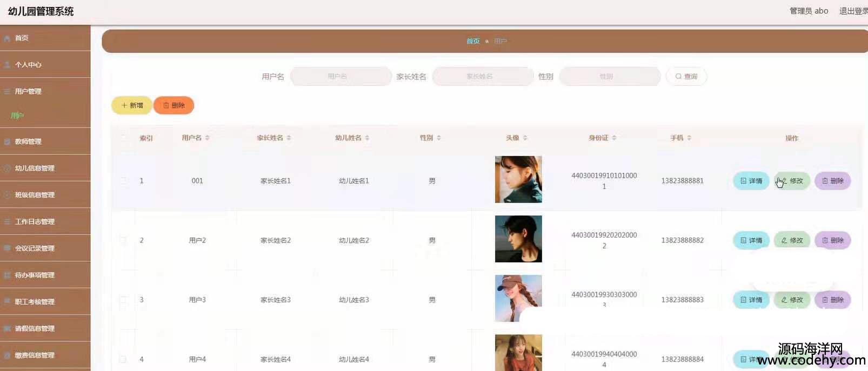Screen dimensions: 868x371
Task: Tick the checkbox for row 1
Action: (x=123, y=181)
